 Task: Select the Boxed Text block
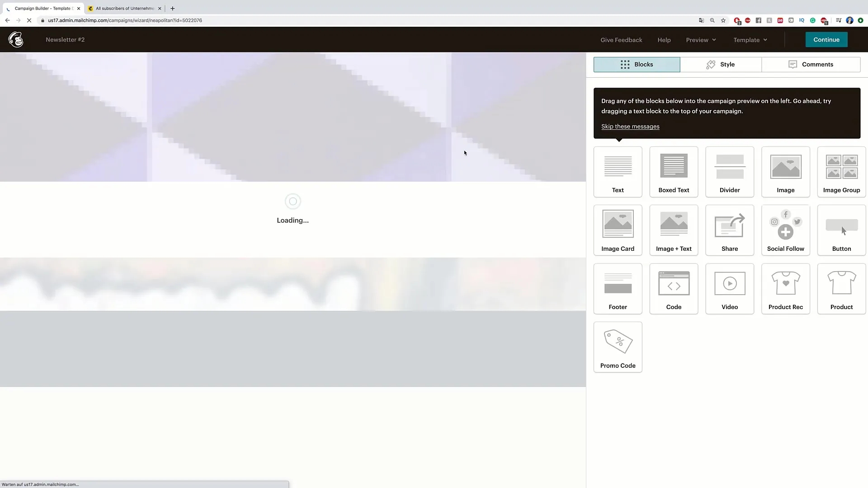point(674,171)
